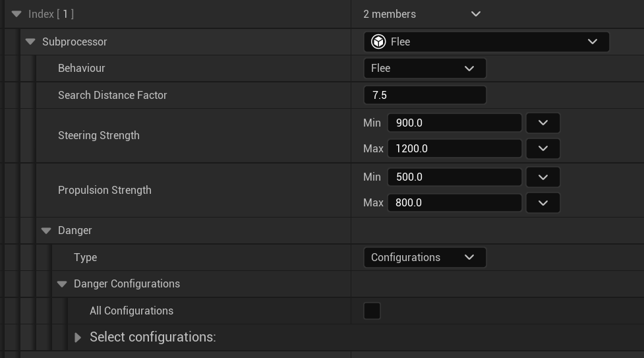Collapse the Subprocessor section
Viewport: 644px width, 358px height.
[30, 42]
